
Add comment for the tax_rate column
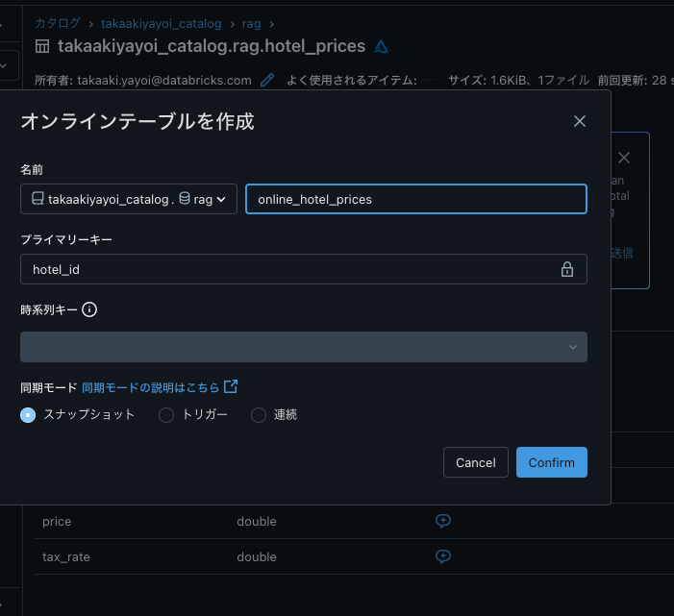pyautogui.click(x=442, y=556)
